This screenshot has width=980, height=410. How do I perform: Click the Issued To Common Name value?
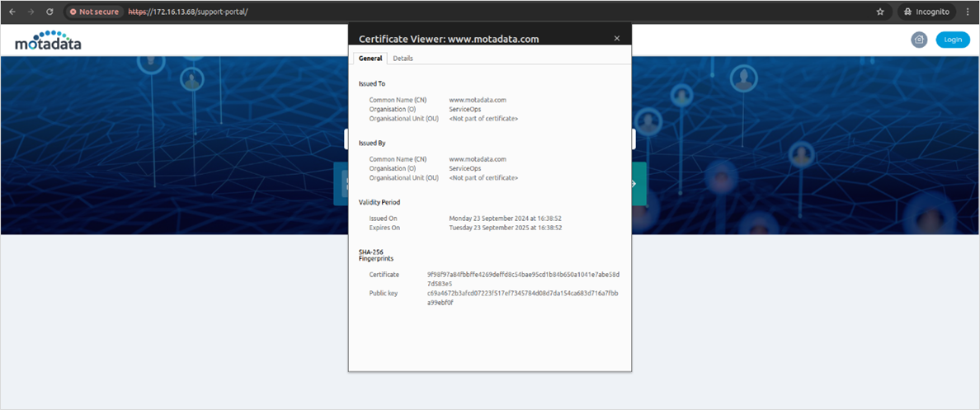click(477, 100)
